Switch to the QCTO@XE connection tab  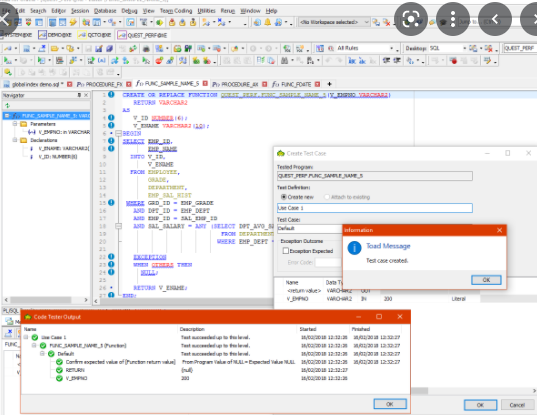pyautogui.click(x=95, y=35)
